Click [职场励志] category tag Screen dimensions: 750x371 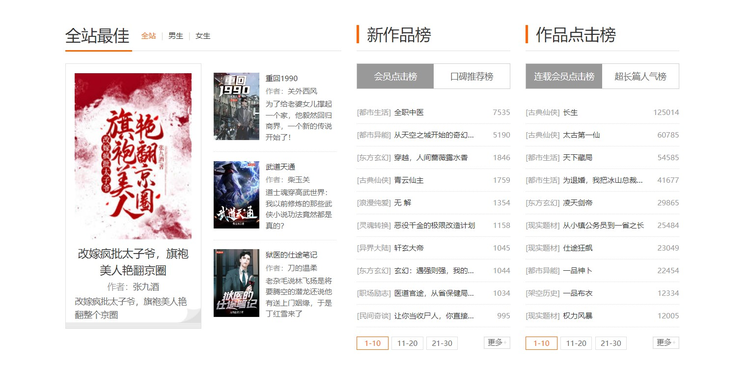[x=374, y=293]
